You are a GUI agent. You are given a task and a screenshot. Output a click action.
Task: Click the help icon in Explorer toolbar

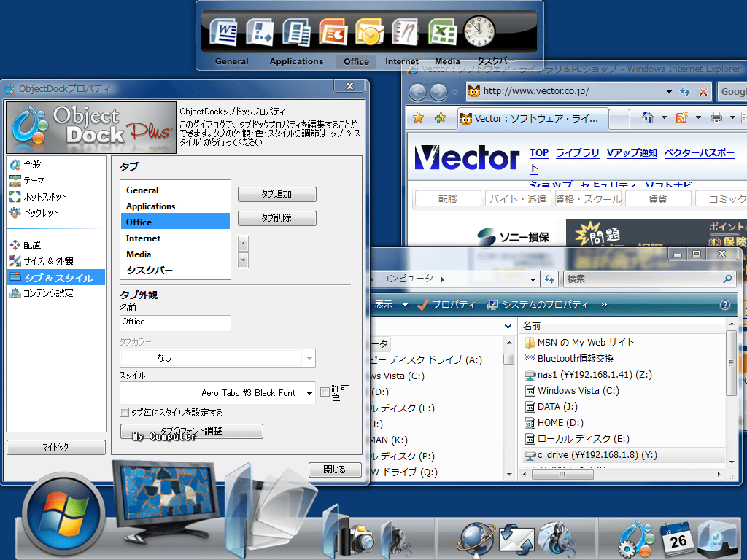point(724,305)
